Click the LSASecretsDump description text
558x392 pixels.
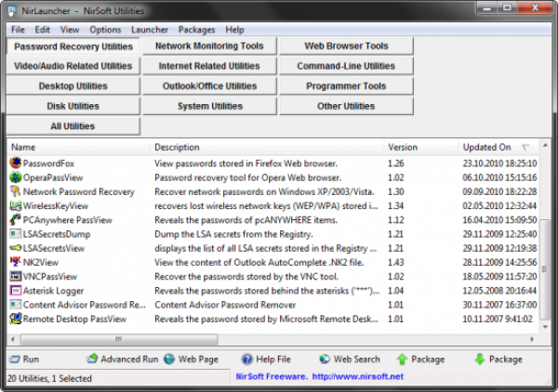(x=233, y=234)
